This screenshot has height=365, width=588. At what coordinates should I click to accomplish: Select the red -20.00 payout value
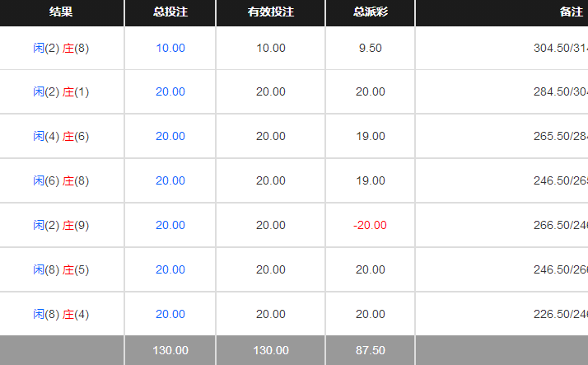(x=370, y=225)
